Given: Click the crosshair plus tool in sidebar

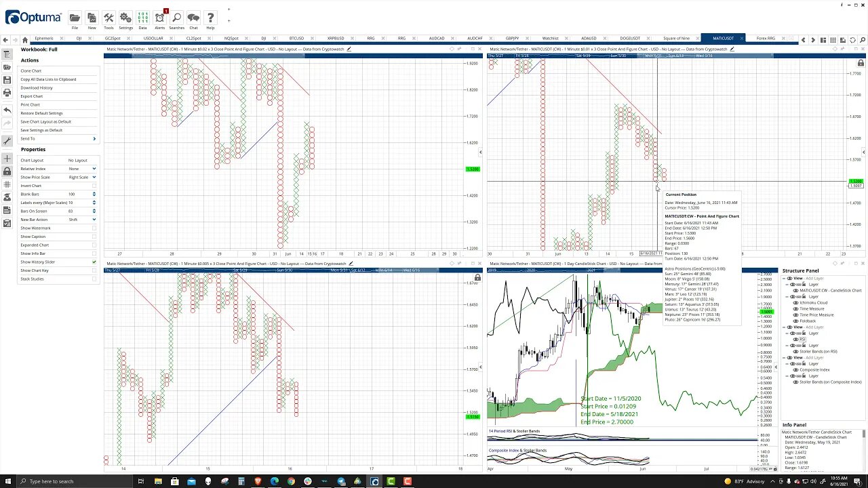Looking at the screenshot, I should (7, 158).
